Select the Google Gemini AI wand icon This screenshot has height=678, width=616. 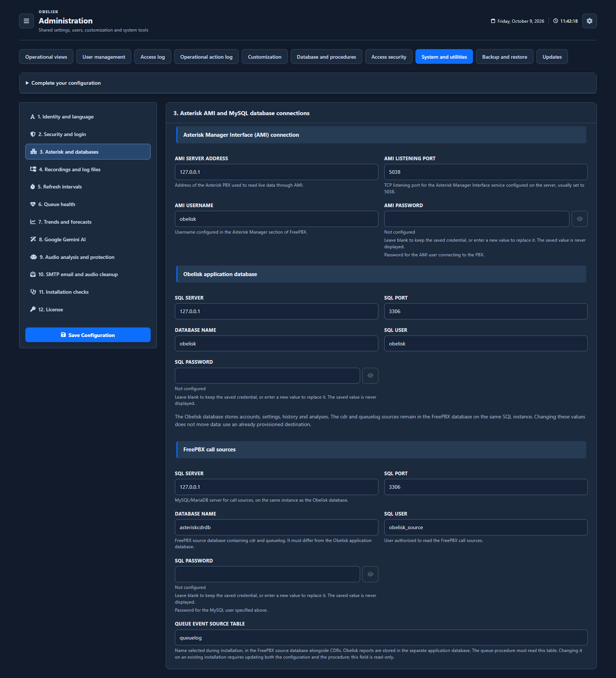coord(33,239)
